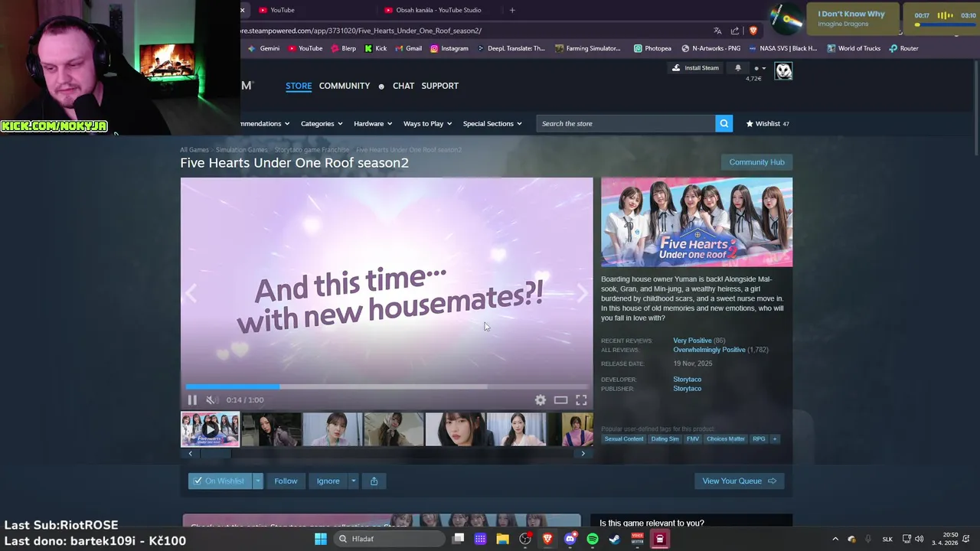Image resolution: width=980 pixels, height=551 pixels.
Task: Click the video progress bar
Action: (x=387, y=387)
